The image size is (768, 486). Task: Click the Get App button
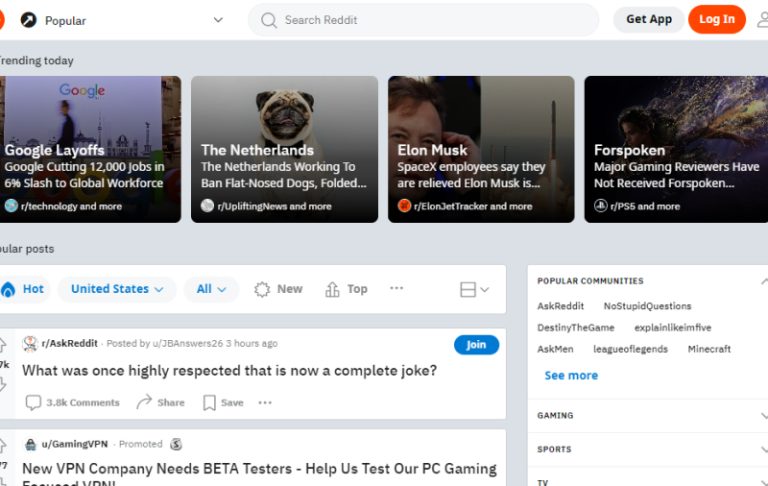coord(648,20)
